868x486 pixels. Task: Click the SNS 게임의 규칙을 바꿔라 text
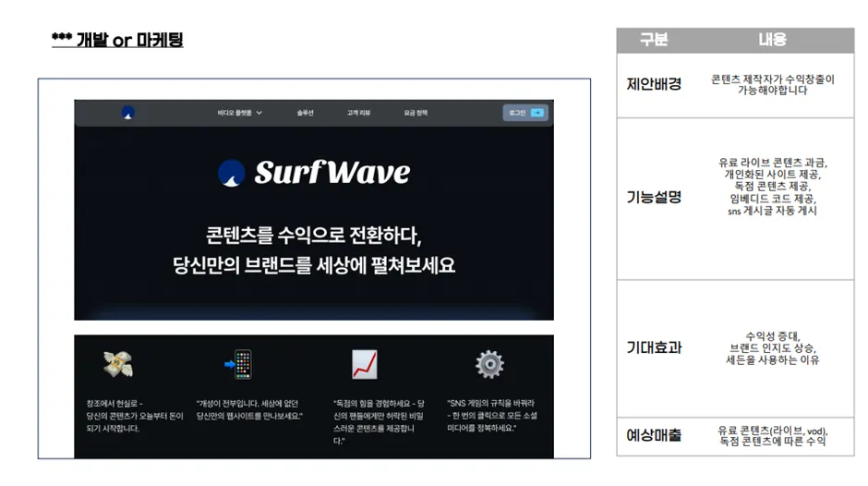[x=491, y=416]
